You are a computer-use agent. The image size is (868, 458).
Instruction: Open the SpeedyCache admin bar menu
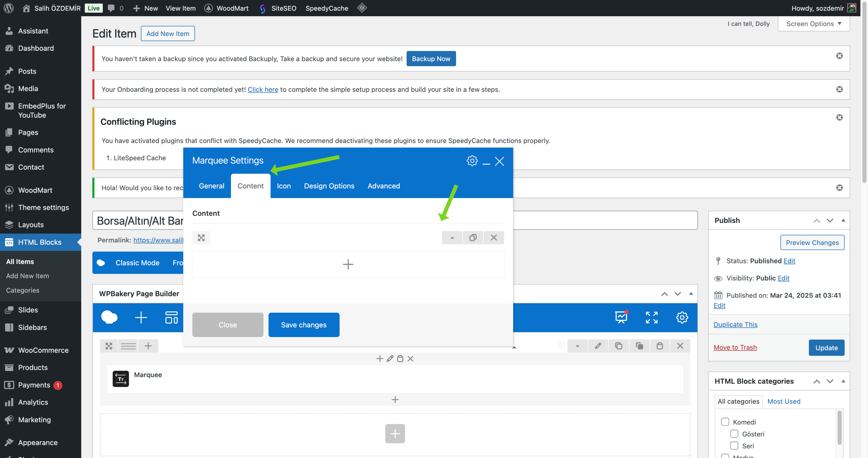pos(327,8)
